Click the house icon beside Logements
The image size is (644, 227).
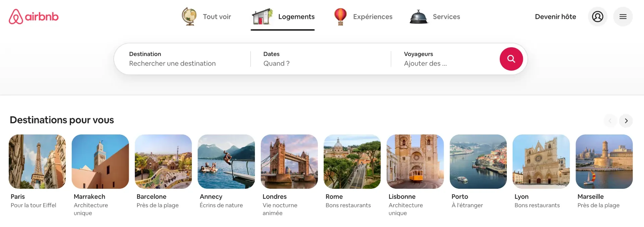coord(262,16)
